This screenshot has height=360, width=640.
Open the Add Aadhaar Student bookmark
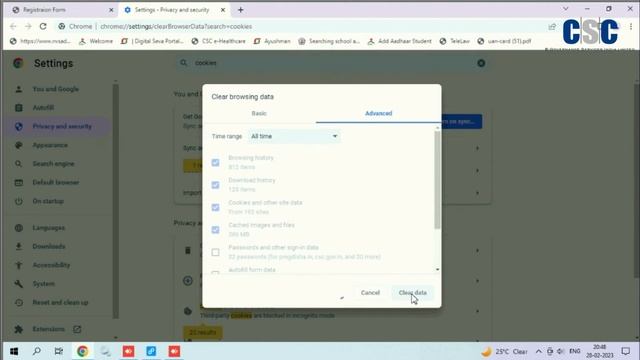point(400,41)
